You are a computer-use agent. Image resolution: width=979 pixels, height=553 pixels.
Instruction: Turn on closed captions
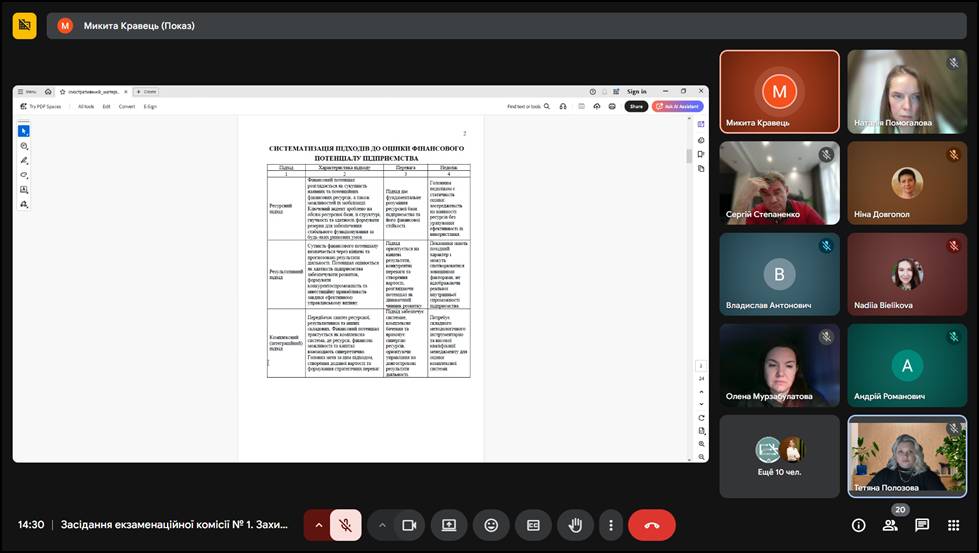pyautogui.click(x=533, y=525)
